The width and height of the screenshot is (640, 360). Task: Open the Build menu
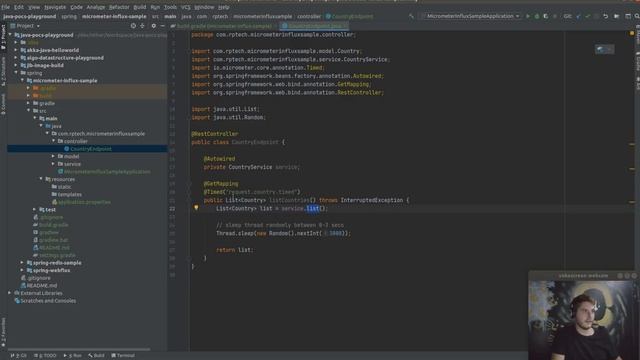(140, 7)
